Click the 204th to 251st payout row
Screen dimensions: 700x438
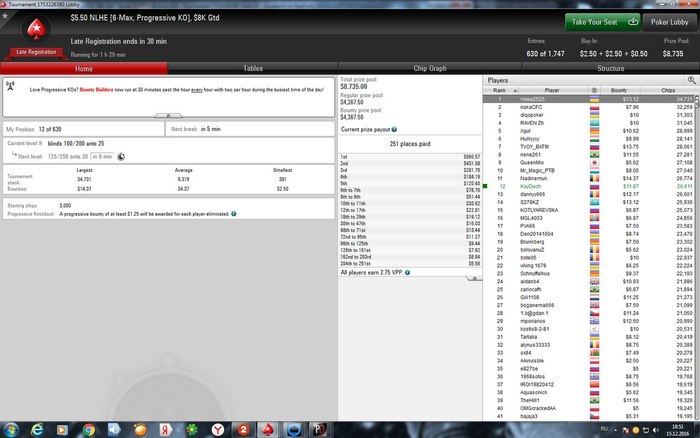tap(410, 264)
